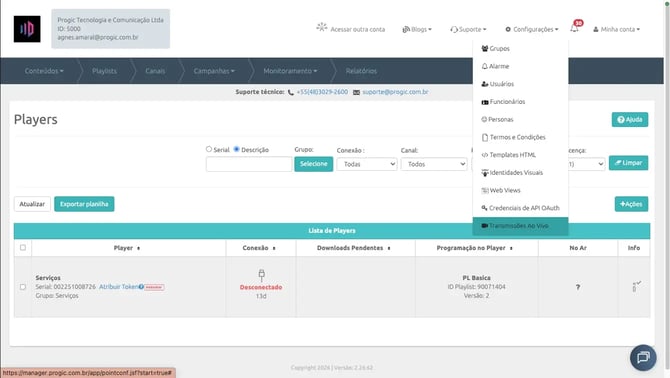
Task: Check the Serviços player row checkbox
Action: (23, 287)
